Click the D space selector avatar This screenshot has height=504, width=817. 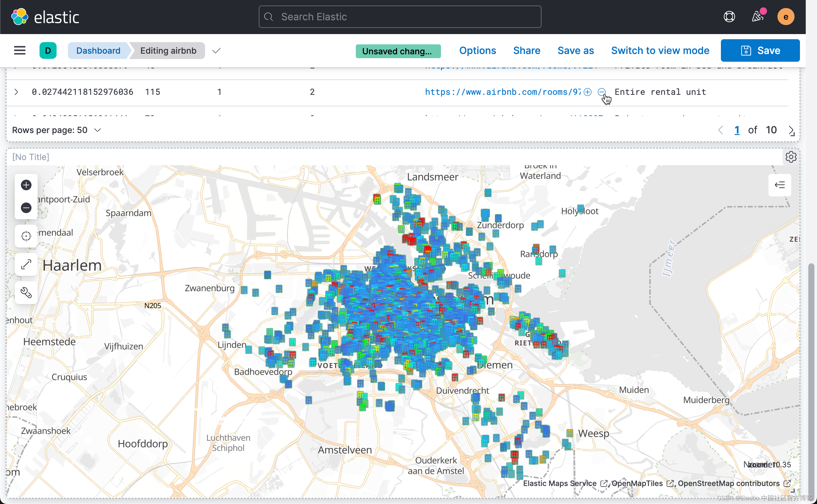(48, 51)
